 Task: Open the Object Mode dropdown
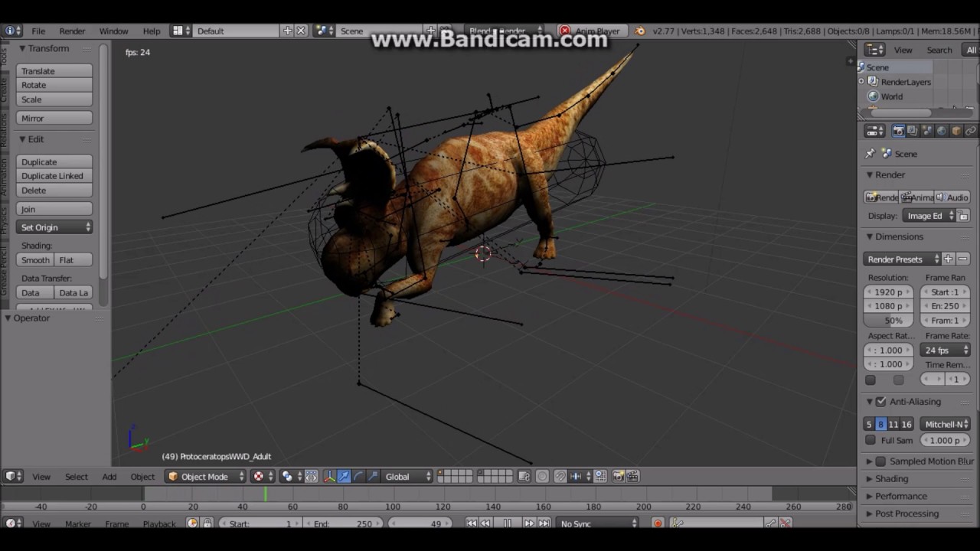(206, 476)
